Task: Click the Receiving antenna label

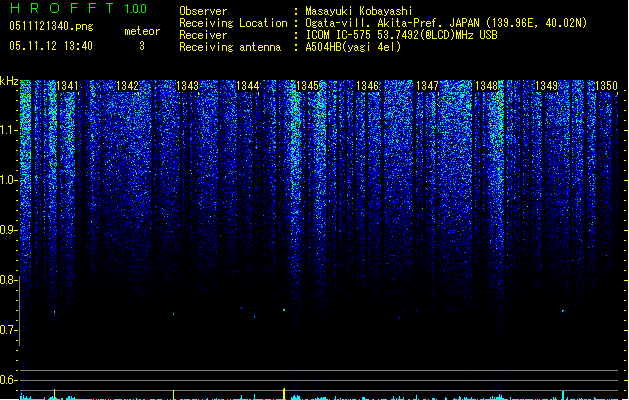Action: pyautogui.click(x=230, y=47)
